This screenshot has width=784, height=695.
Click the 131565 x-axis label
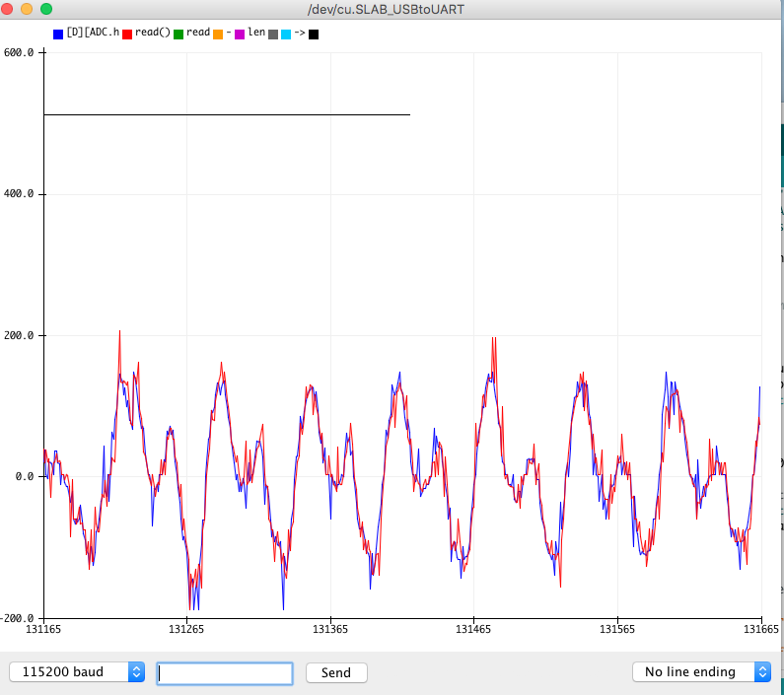(617, 629)
